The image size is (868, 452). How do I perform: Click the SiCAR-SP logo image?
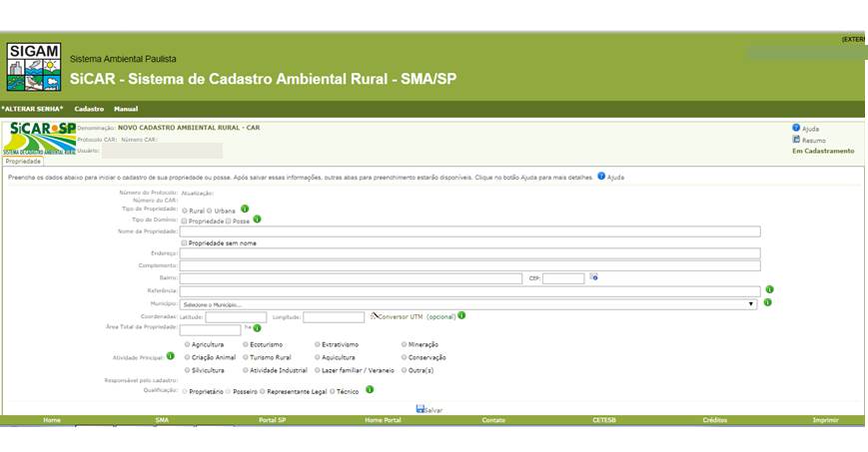[39, 139]
